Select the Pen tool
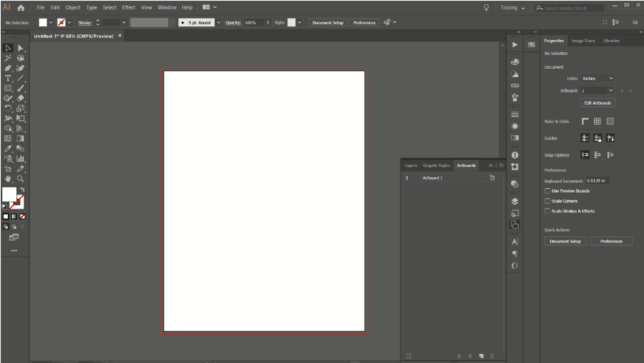 point(8,68)
